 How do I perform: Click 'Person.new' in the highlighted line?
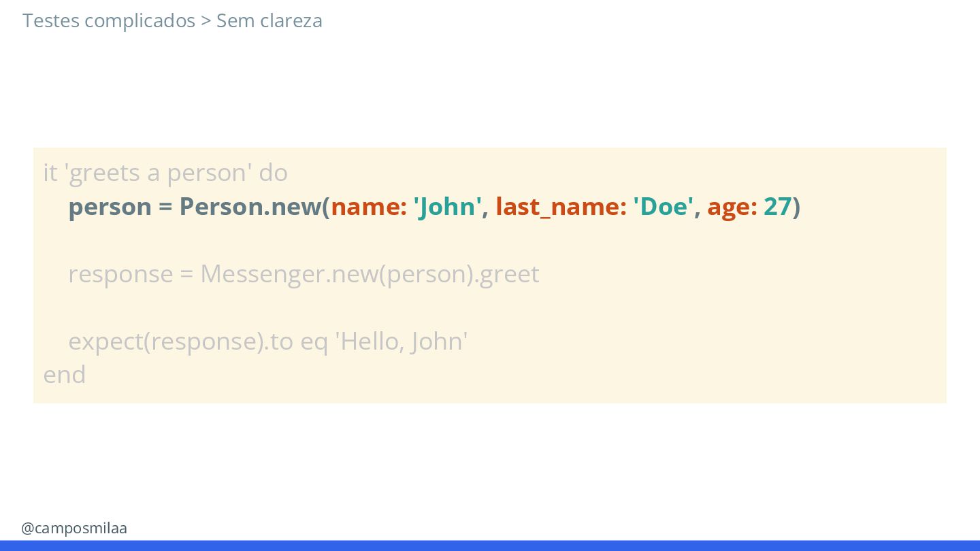250,206
